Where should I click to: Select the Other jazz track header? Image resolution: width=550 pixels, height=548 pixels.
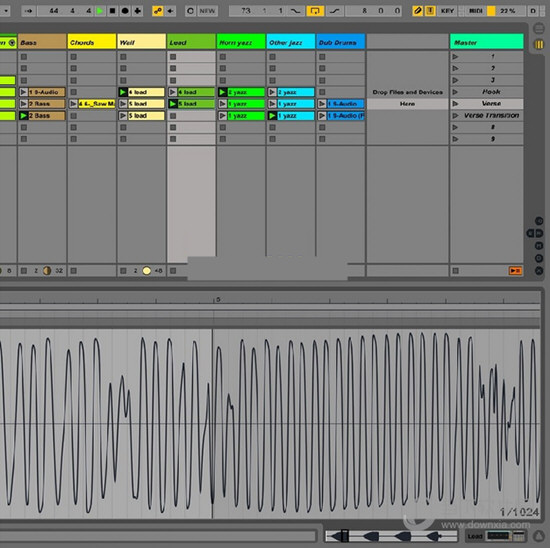click(291, 42)
